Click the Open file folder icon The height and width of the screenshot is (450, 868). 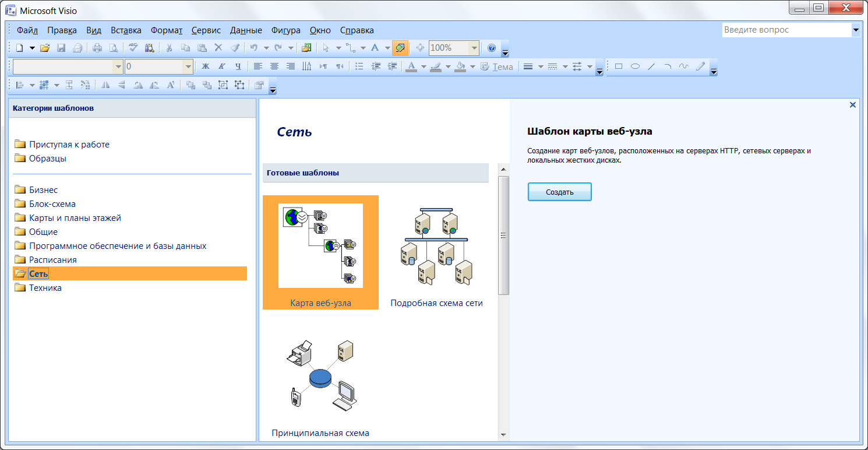click(45, 48)
